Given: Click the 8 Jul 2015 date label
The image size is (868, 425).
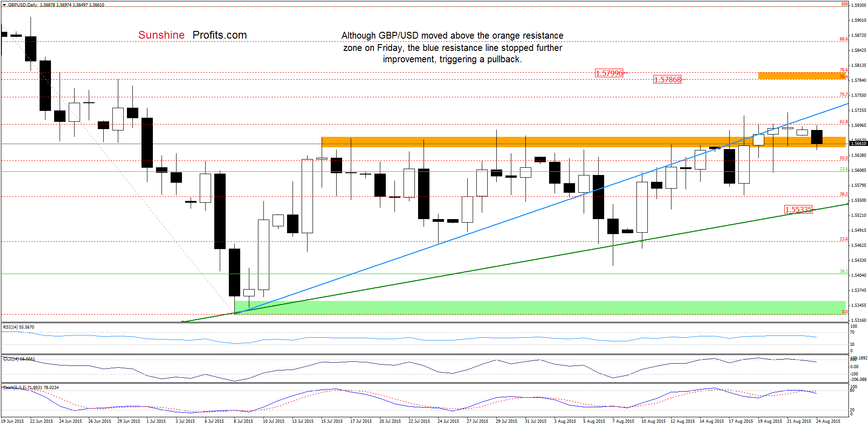Looking at the screenshot, I should tap(243, 421).
